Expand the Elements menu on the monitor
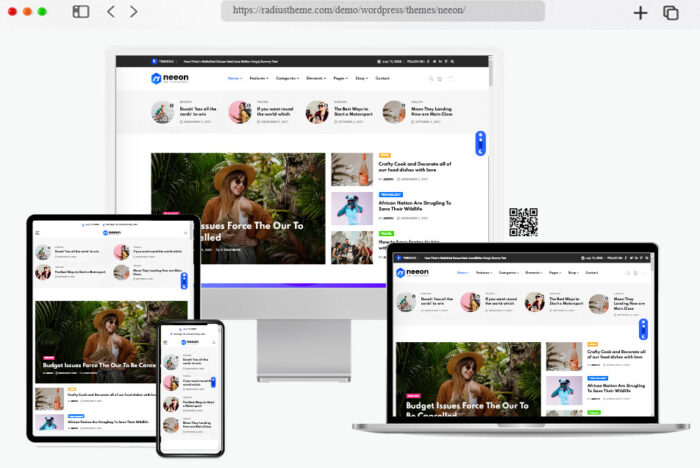The image size is (700, 468). coord(316,78)
